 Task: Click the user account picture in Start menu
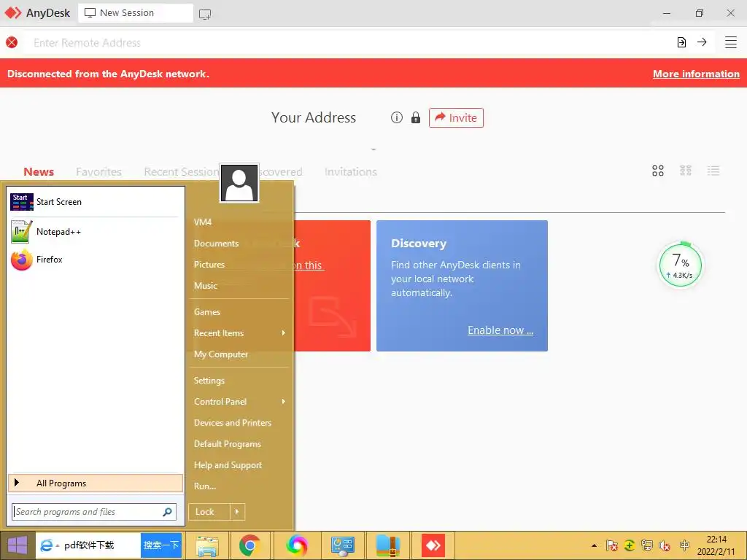(239, 183)
